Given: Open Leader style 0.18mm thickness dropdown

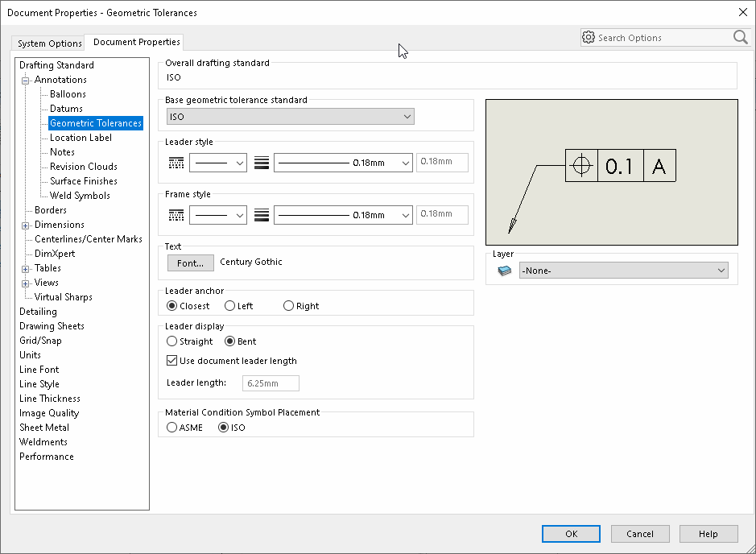Looking at the screenshot, I should (x=343, y=163).
